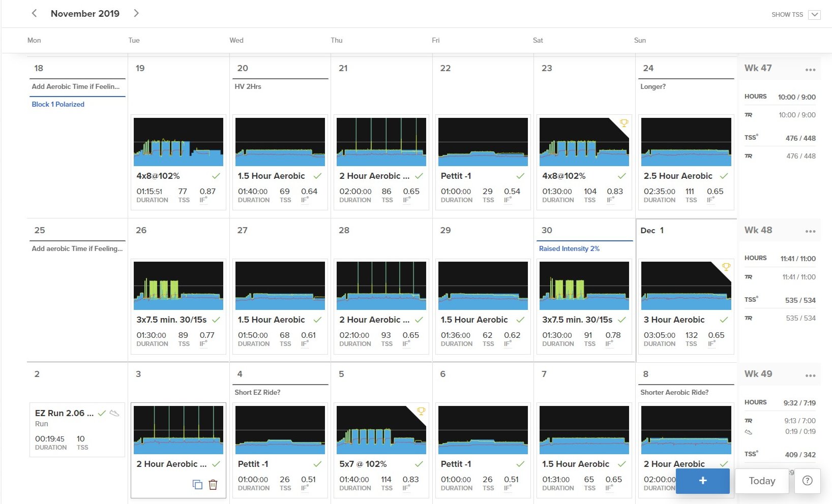Screen dimensions: 832x504
Task: Click completed checkmark on Nov 19 4x8@102%
Action: click(216, 176)
